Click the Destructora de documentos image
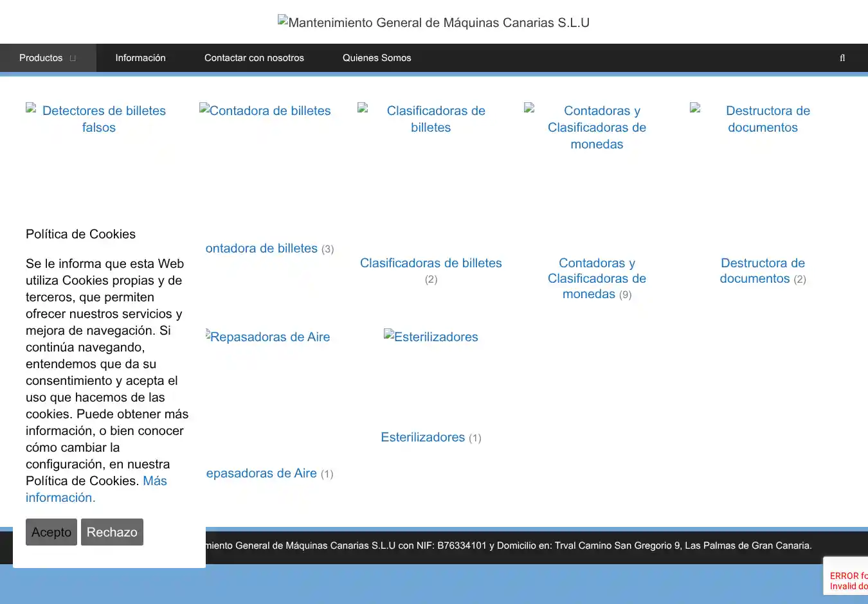The height and width of the screenshot is (604, 868). coord(763,119)
